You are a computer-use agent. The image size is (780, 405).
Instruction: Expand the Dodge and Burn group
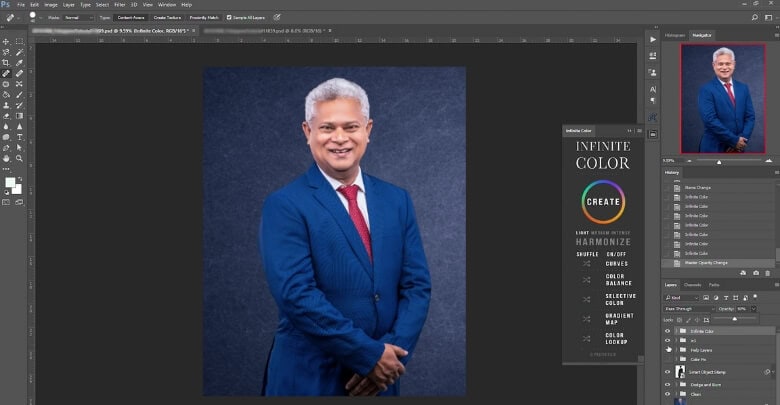tap(677, 385)
